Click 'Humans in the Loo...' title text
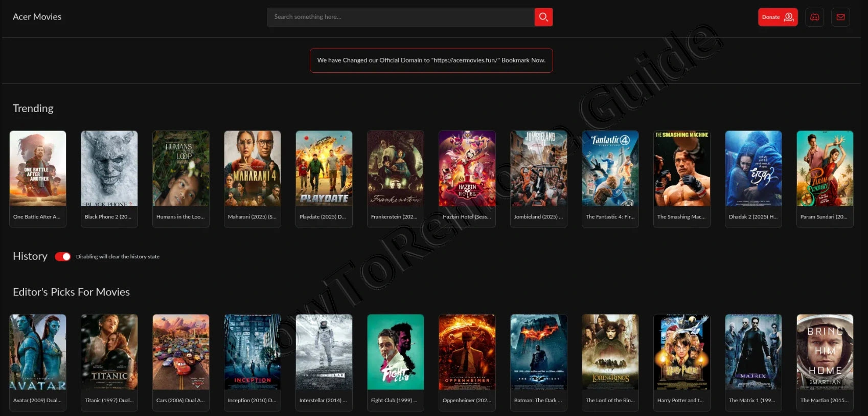The width and height of the screenshot is (868, 416). (180, 217)
